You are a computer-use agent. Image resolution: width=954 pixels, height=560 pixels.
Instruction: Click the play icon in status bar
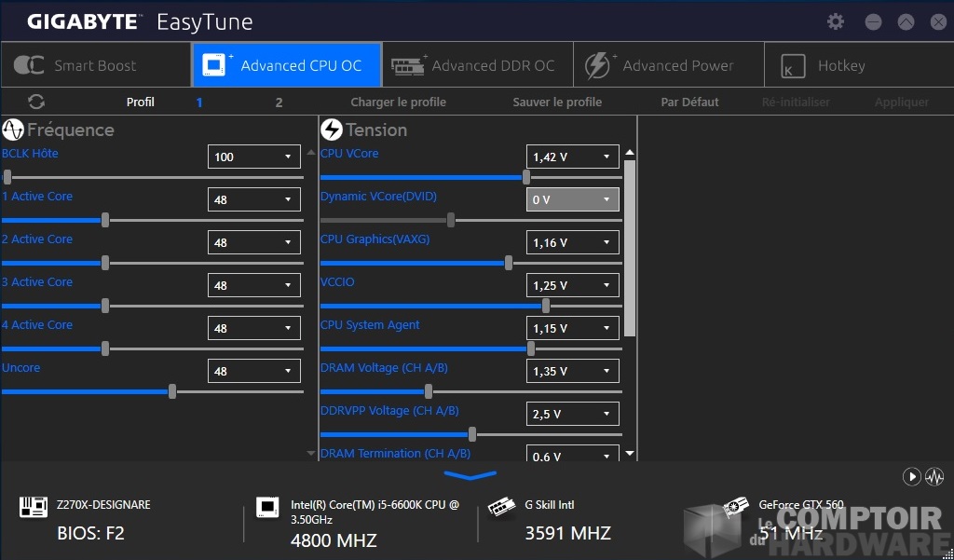(x=912, y=477)
